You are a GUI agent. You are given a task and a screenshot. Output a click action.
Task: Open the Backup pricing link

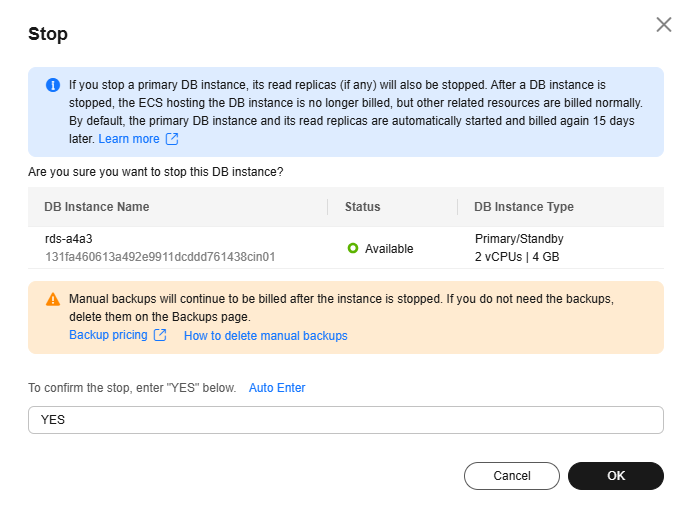pos(108,335)
